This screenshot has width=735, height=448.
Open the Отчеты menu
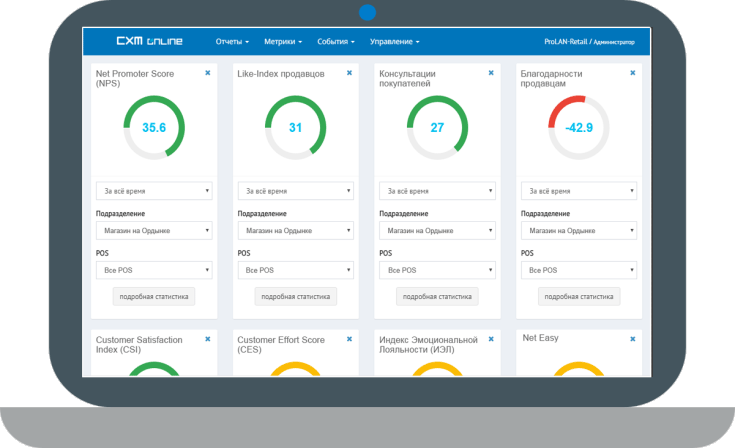pos(232,42)
